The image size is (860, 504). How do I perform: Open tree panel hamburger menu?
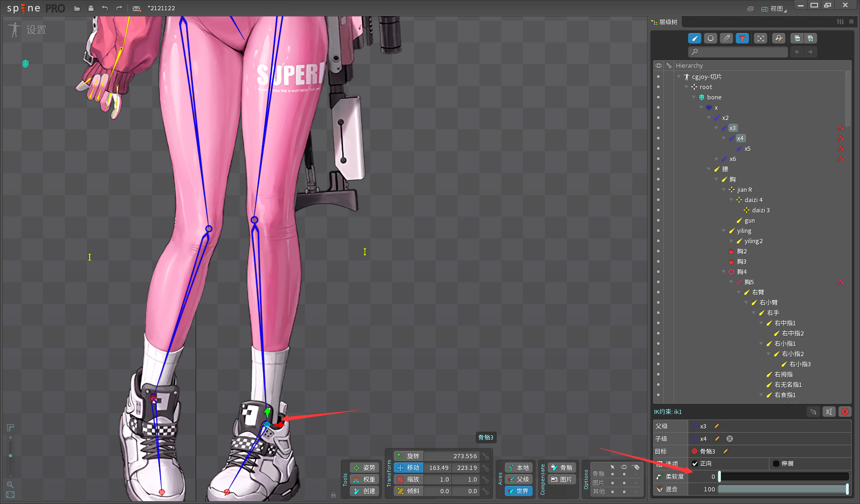[x=852, y=21]
